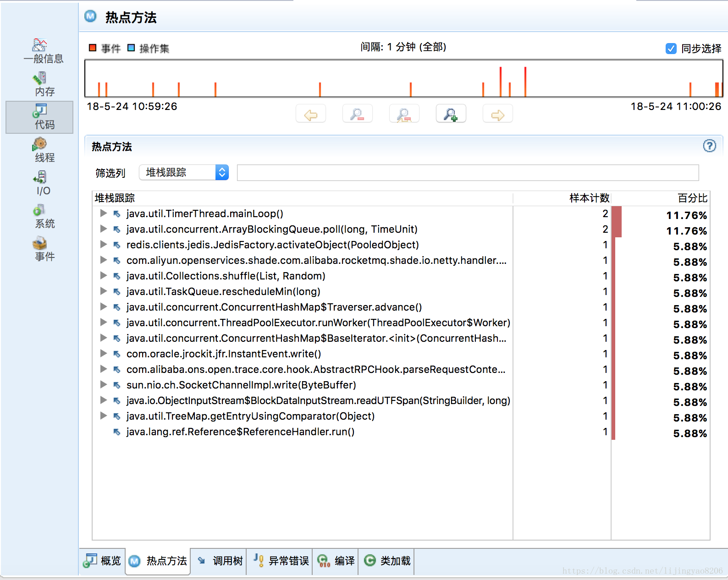
Task: Open the 内存 memory sidebar section
Action: (x=44, y=84)
